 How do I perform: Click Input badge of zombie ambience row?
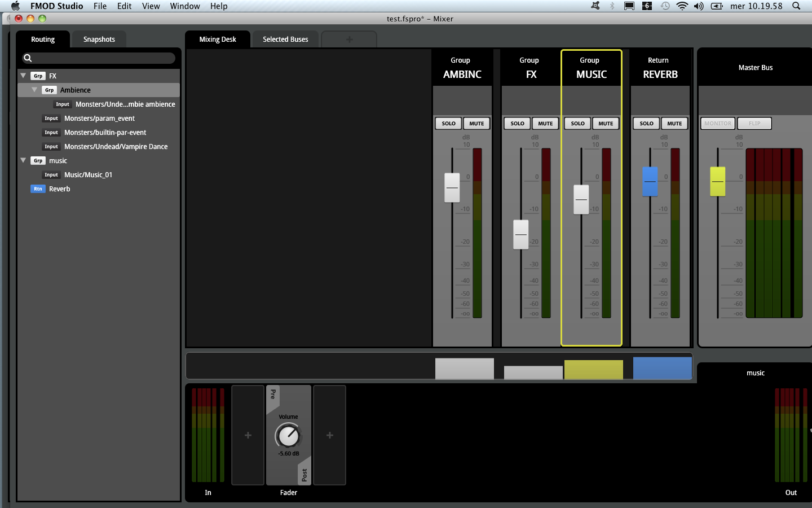tap(63, 104)
